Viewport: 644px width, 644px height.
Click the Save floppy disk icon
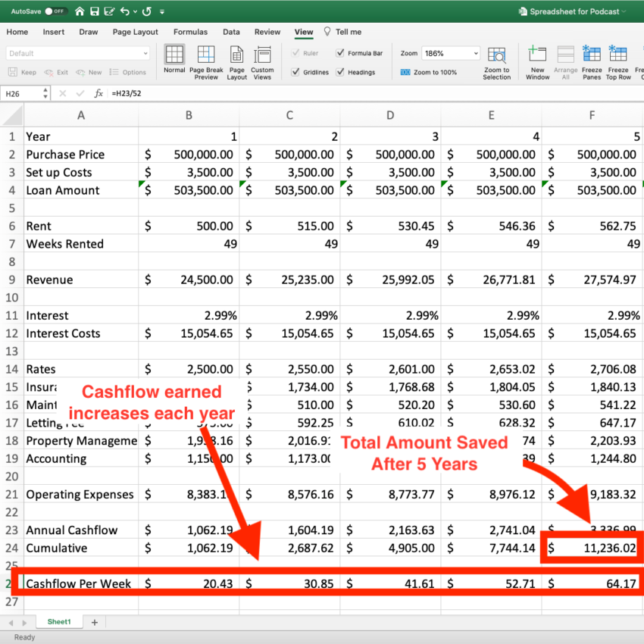click(95, 11)
